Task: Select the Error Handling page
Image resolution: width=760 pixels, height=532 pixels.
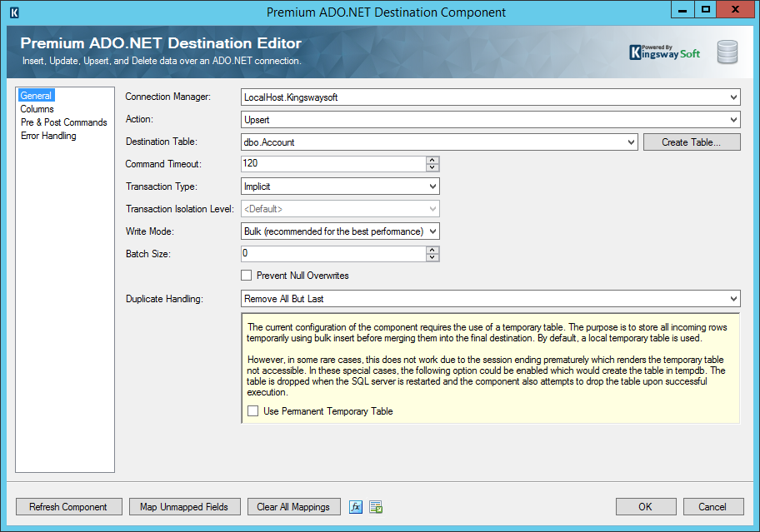Action: tap(47, 135)
